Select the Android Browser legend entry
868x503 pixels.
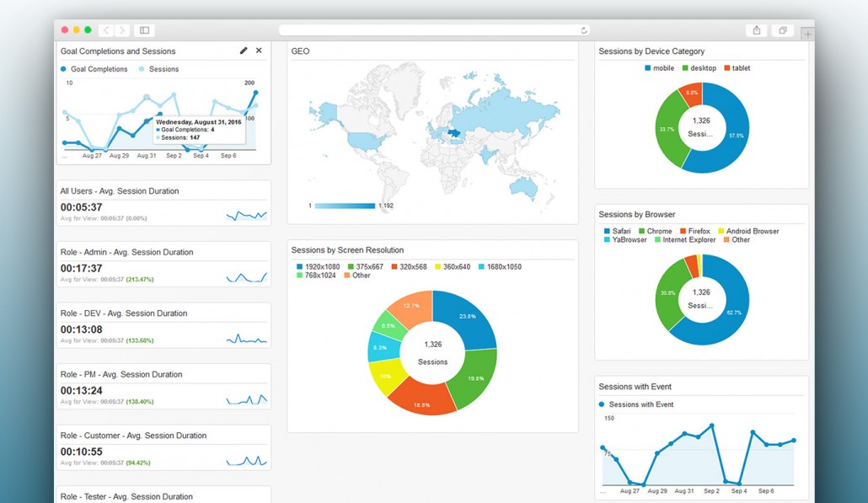tap(748, 232)
